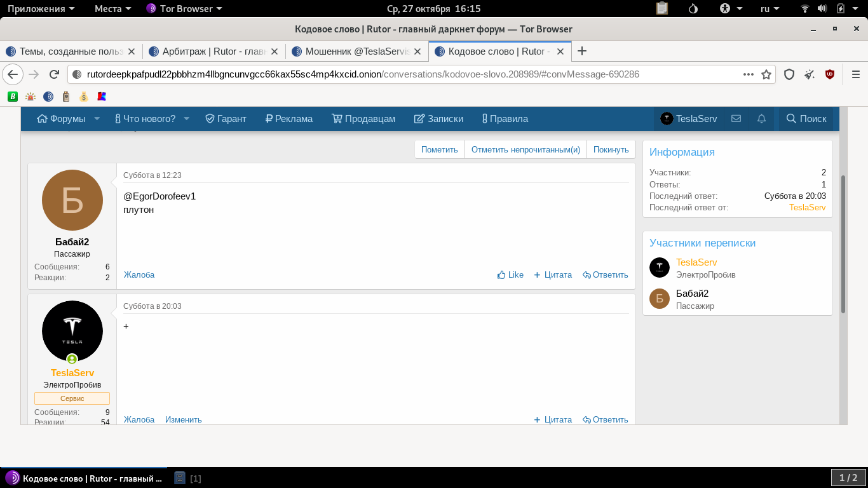This screenshot has width=868, height=488.
Task: Switch to the Арбитраж Rutor tab
Action: (214, 51)
